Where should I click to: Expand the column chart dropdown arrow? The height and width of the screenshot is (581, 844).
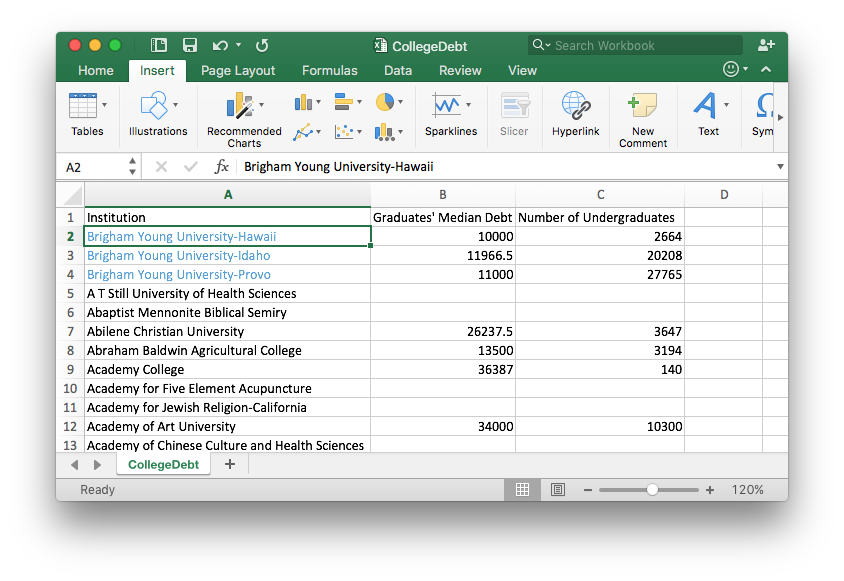coord(319,102)
